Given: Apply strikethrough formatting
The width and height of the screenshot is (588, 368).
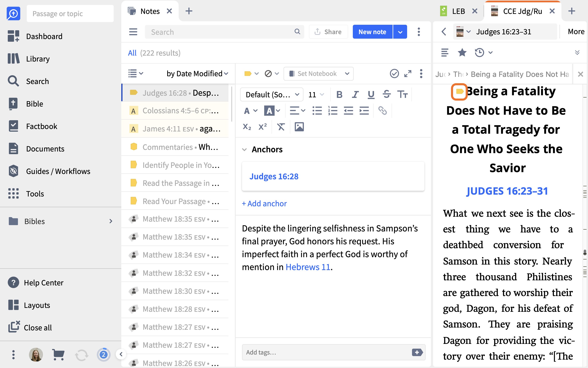Looking at the screenshot, I should point(386,94).
